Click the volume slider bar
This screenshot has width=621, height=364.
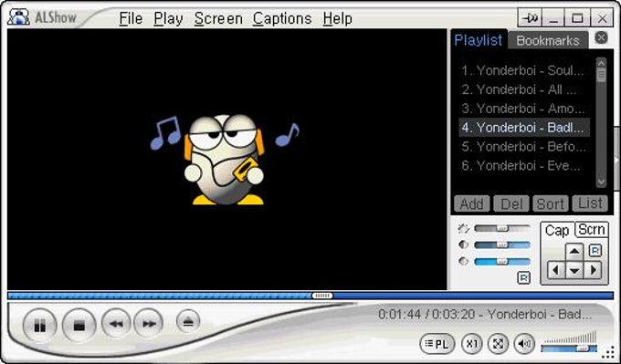(x=569, y=348)
